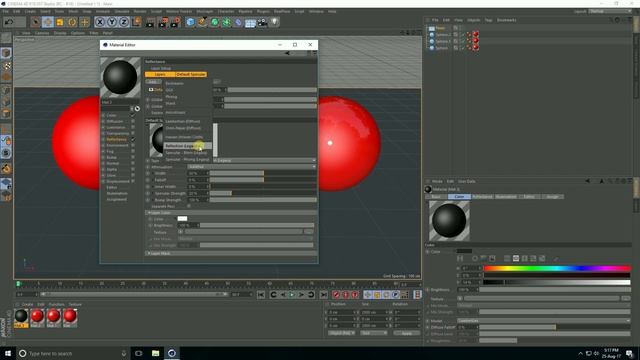Open the Array/modeling objects icon
The height and width of the screenshot is (360, 640).
(226, 22)
